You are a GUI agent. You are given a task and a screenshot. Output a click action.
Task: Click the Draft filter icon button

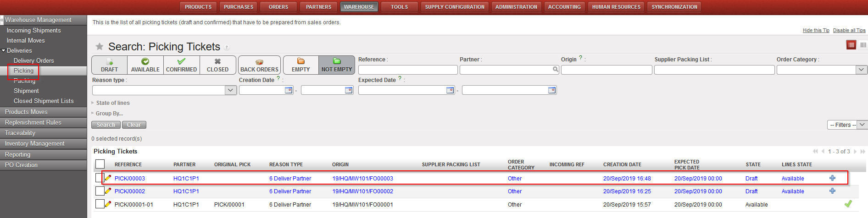tap(109, 65)
